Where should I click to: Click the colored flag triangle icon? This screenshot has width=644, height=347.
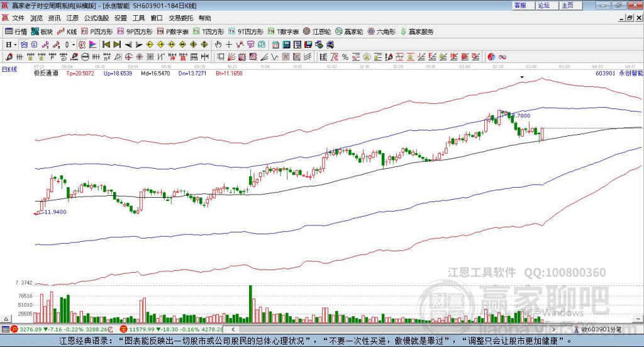click(x=93, y=45)
